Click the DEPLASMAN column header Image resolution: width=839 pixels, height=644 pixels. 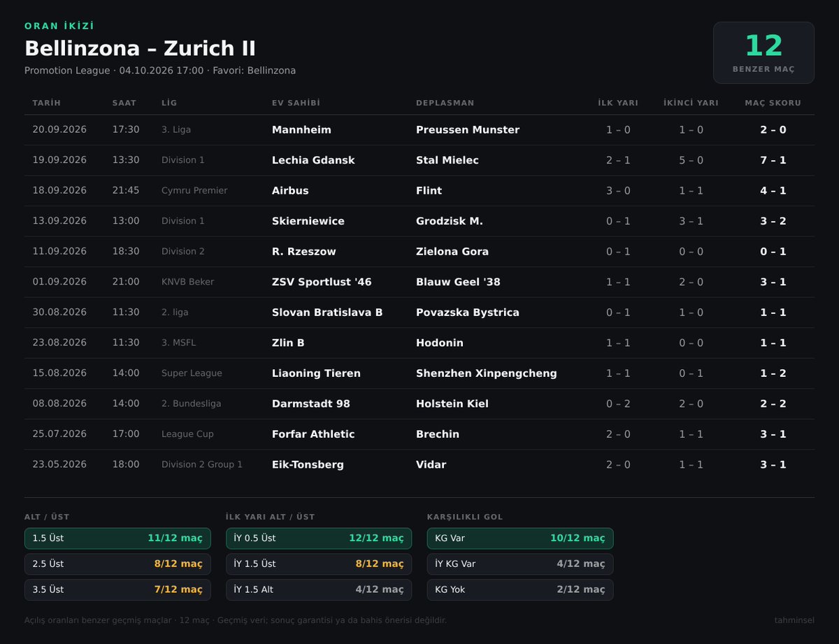pos(445,103)
